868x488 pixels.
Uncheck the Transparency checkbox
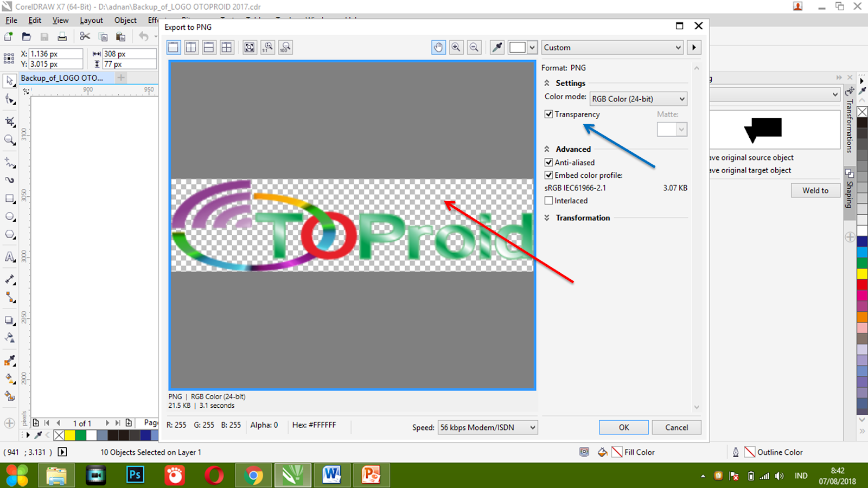click(x=549, y=114)
